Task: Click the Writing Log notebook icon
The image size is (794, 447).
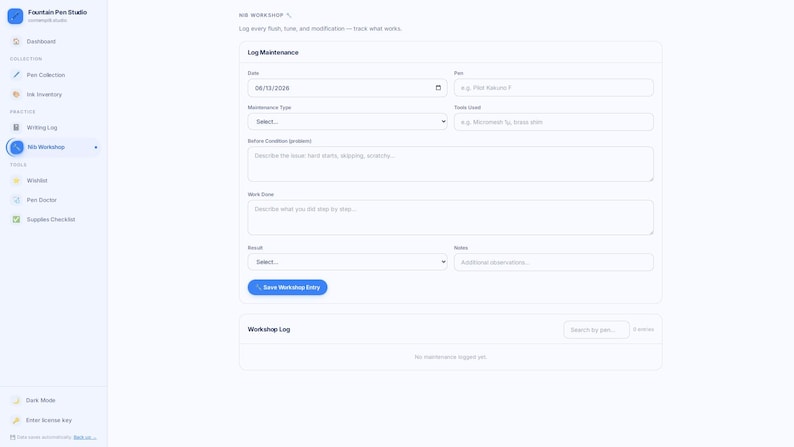Action: [16, 128]
